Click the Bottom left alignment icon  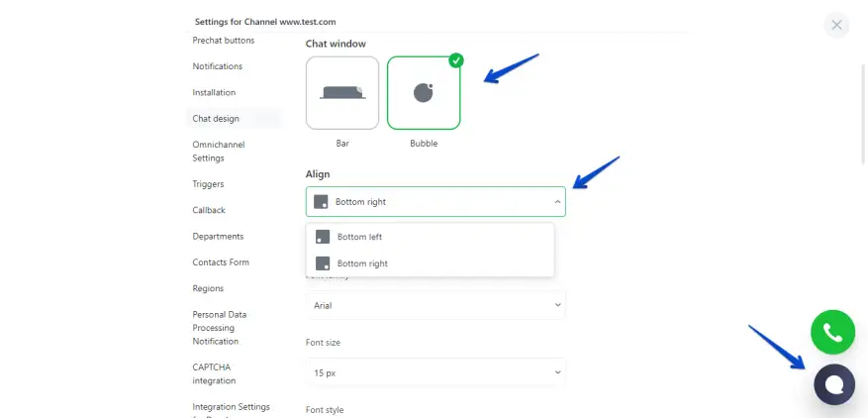click(x=323, y=237)
